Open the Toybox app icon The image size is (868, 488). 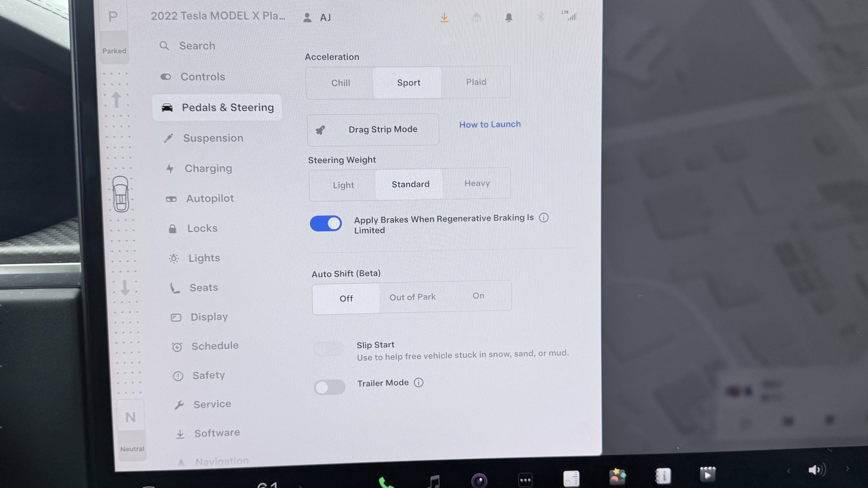tap(617, 476)
